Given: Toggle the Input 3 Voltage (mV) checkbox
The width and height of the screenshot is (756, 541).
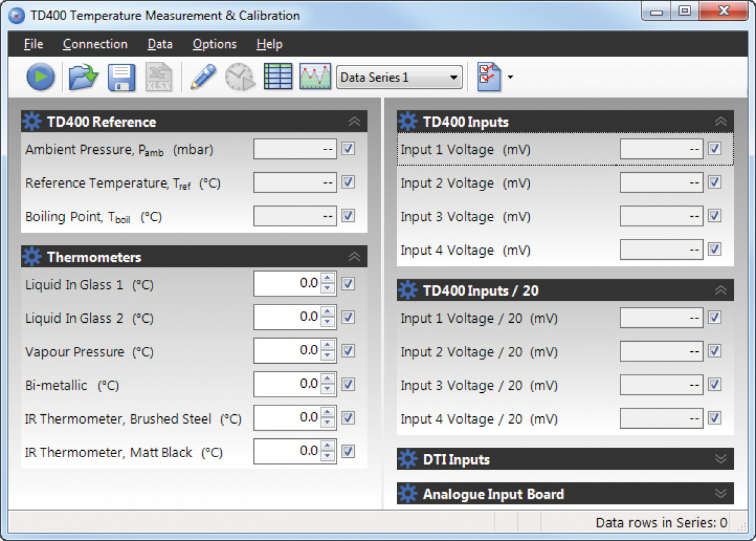Looking at the screenshot, I should [x=714, y=216].
